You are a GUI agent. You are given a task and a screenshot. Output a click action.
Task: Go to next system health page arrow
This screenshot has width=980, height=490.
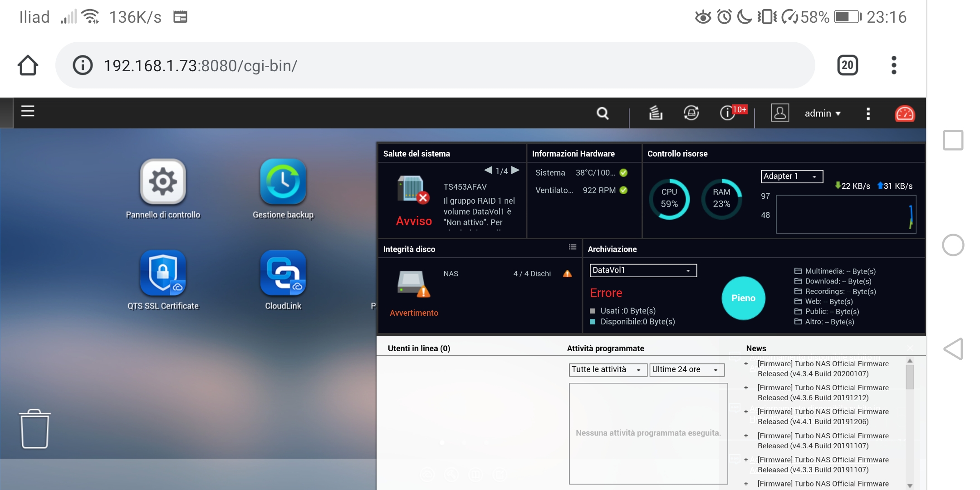coord(515,171)
